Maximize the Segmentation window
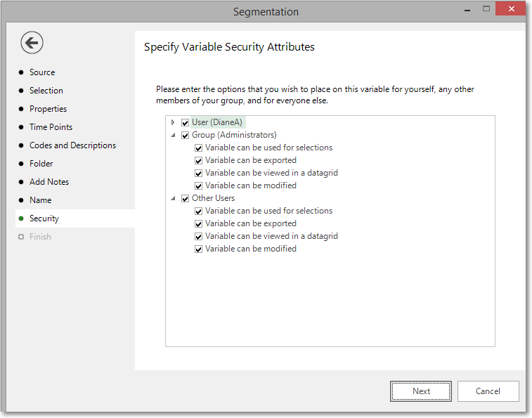 486,9
